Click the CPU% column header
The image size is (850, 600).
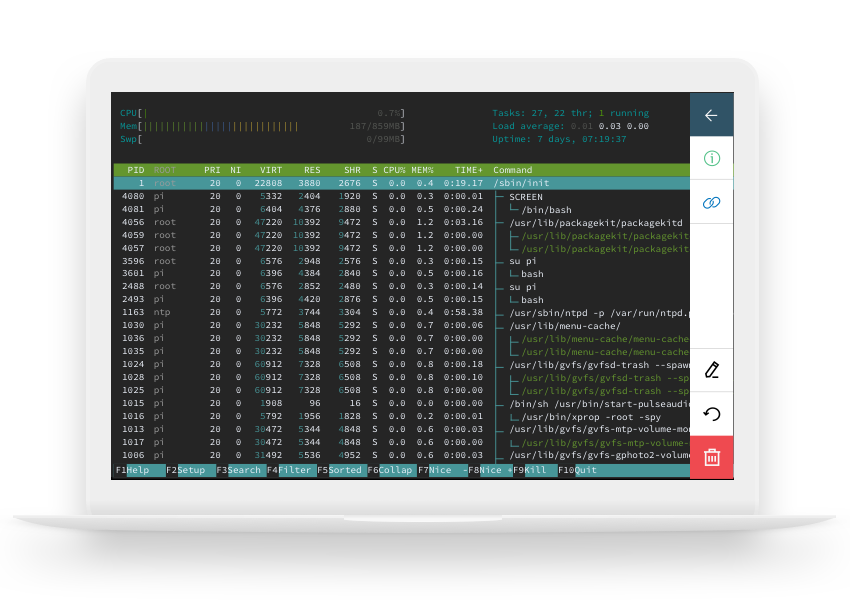[x=394, y=170]
